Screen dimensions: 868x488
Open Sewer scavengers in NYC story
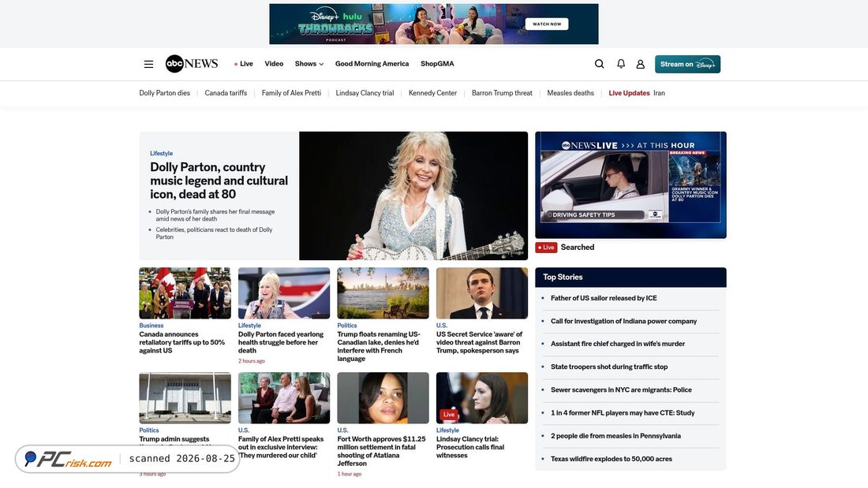[x=621, y=390]
